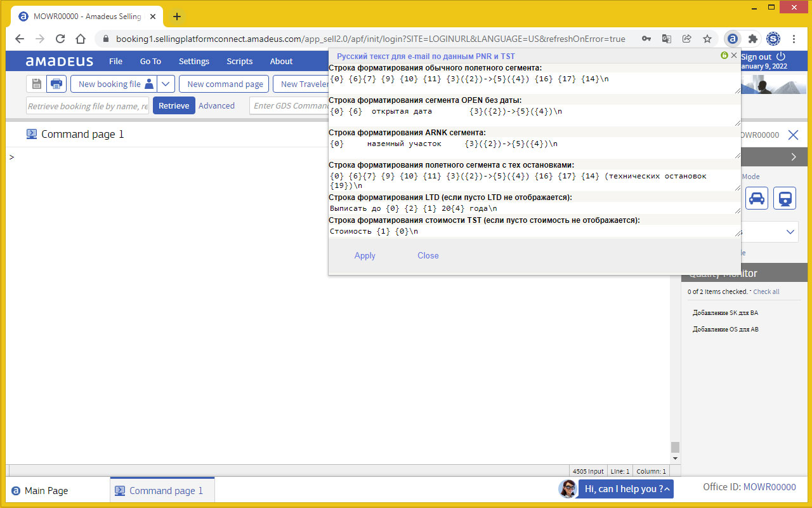Click the Command page 1 heading
The image size is (812, 508).
(x=82, y=134)
